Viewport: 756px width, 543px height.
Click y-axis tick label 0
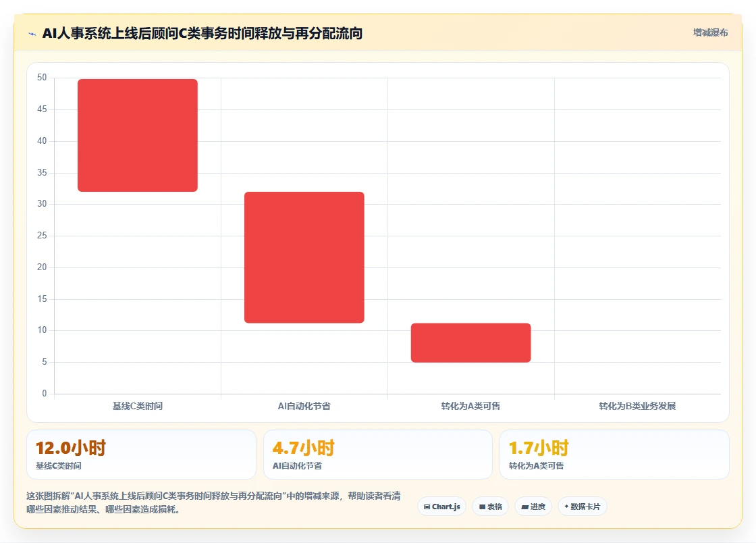(x=45, y=394)
